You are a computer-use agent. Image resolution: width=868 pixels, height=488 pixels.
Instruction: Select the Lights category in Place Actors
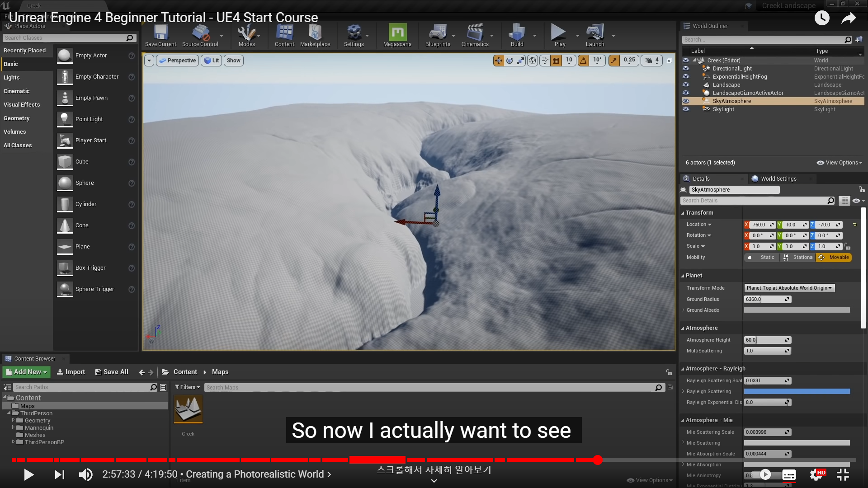click(x=12, y=78)
